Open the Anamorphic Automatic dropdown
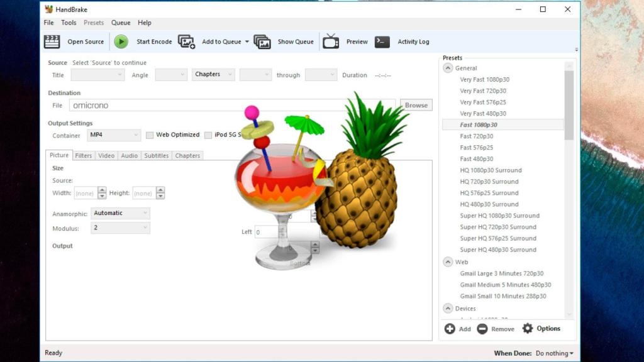Viewport: 644px width, 362px height. [120, 213]
